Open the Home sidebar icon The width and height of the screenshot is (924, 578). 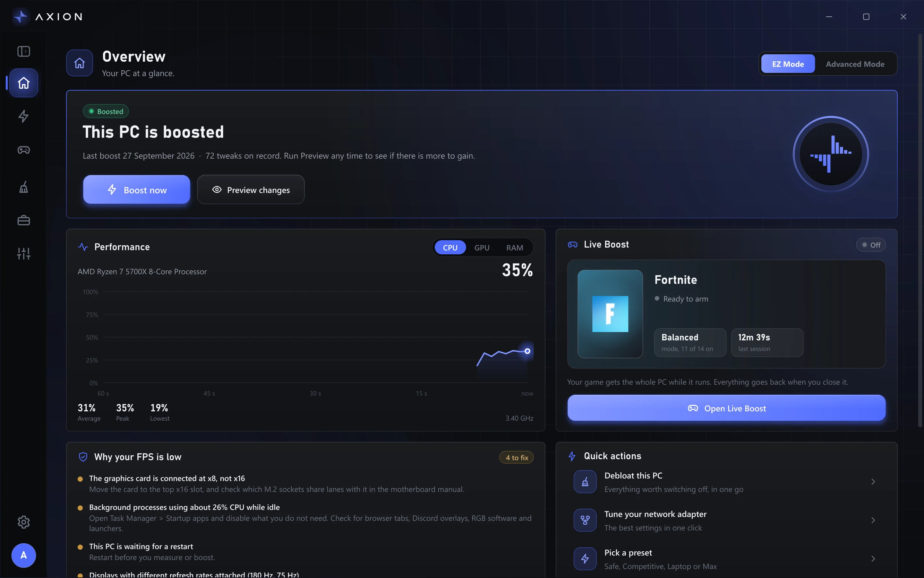24,83
